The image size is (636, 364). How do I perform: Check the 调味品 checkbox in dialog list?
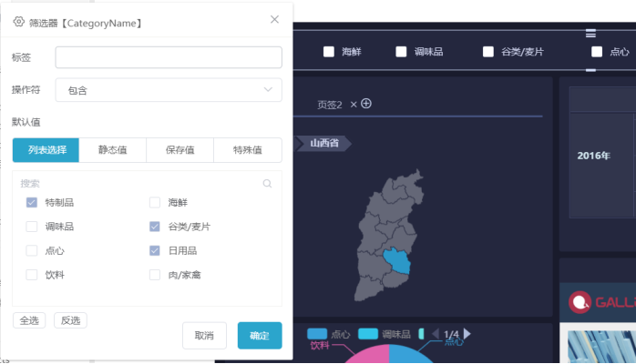coord(32,227)
